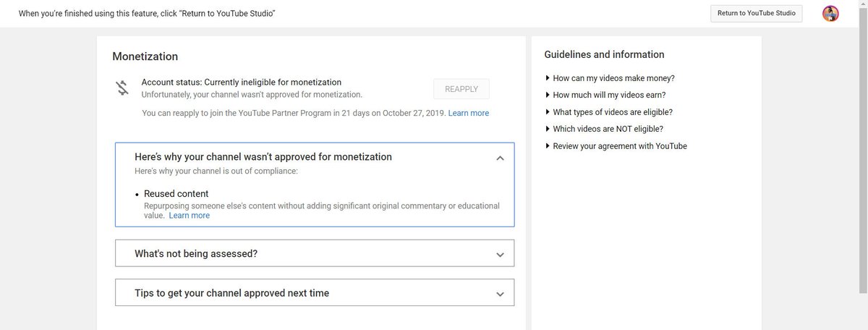Click Guidelines and information heading
Viewport: 868px width, 330px height.
coord(604,54)
